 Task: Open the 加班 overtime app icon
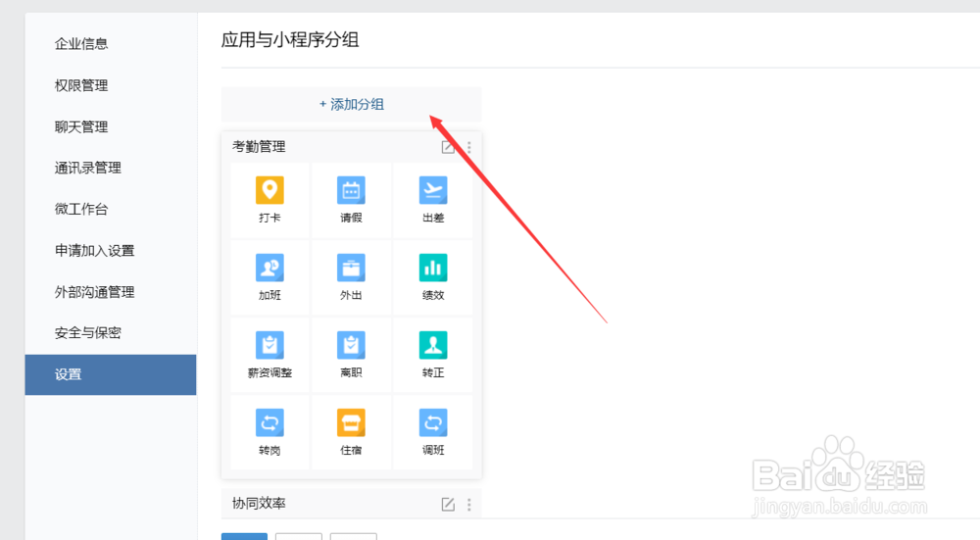point(270,269)
